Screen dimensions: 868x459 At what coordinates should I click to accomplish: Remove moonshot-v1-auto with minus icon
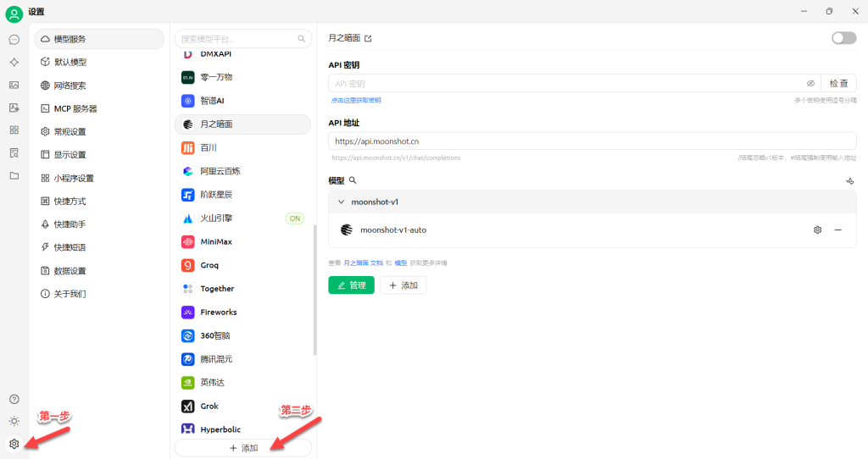[838, 230]
